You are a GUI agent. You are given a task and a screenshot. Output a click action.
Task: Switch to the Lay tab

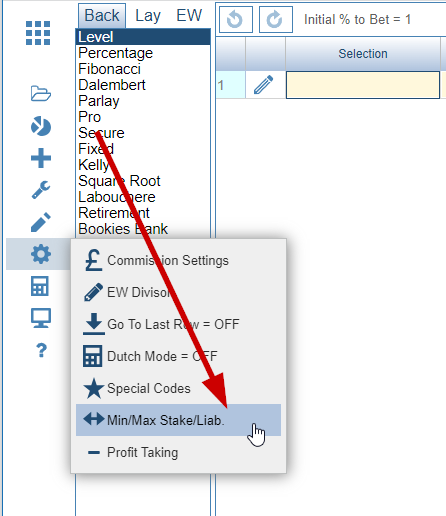(148, 15)
